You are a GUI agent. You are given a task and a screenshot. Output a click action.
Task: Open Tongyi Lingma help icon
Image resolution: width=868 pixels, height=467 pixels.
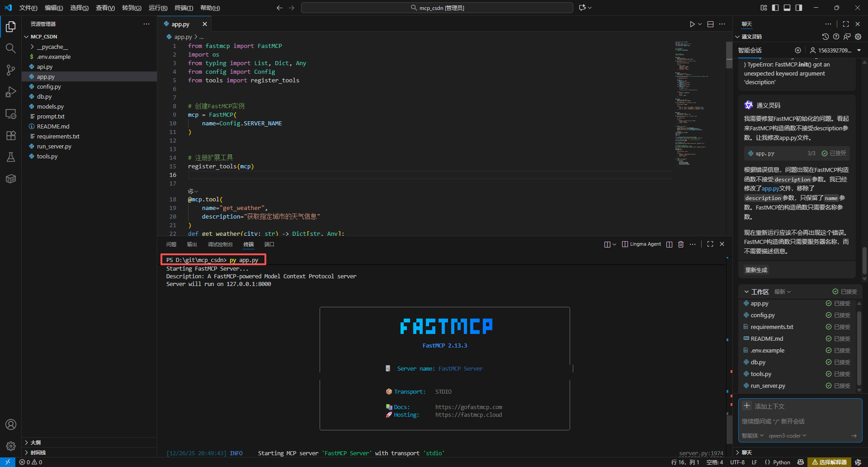(836, 37)
